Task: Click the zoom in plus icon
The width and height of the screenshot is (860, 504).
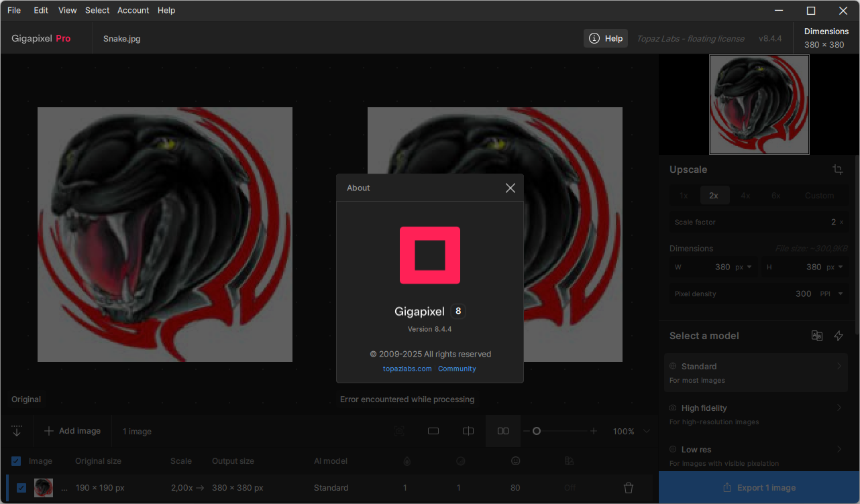Action: click(x=594, y=431)
